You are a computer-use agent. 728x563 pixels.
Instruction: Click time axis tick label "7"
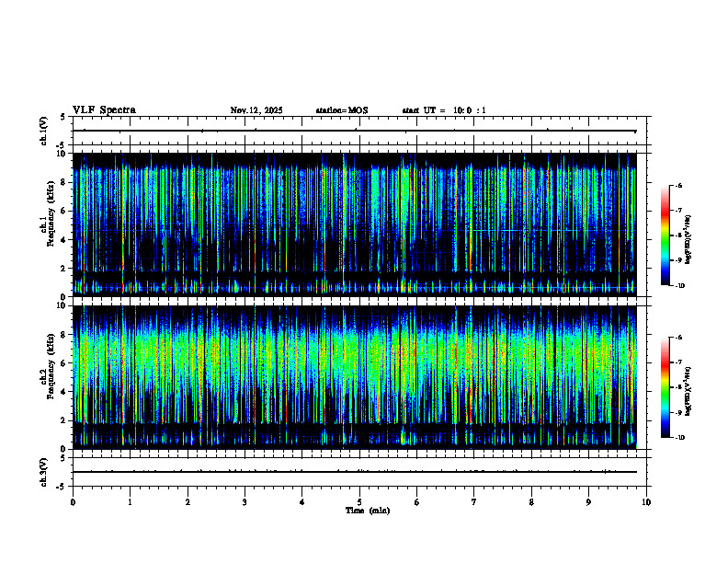click(x=474, y=502)
